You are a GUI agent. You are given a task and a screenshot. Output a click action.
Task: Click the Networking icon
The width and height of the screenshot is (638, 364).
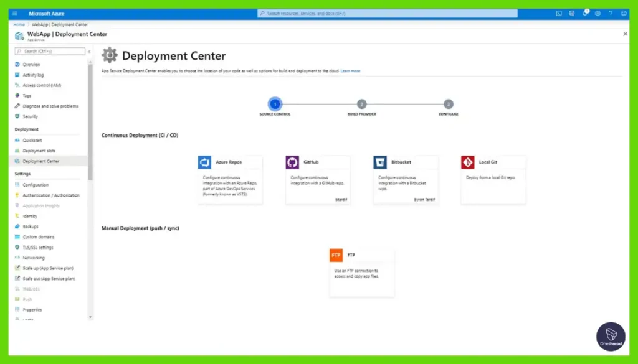point(17,258)
